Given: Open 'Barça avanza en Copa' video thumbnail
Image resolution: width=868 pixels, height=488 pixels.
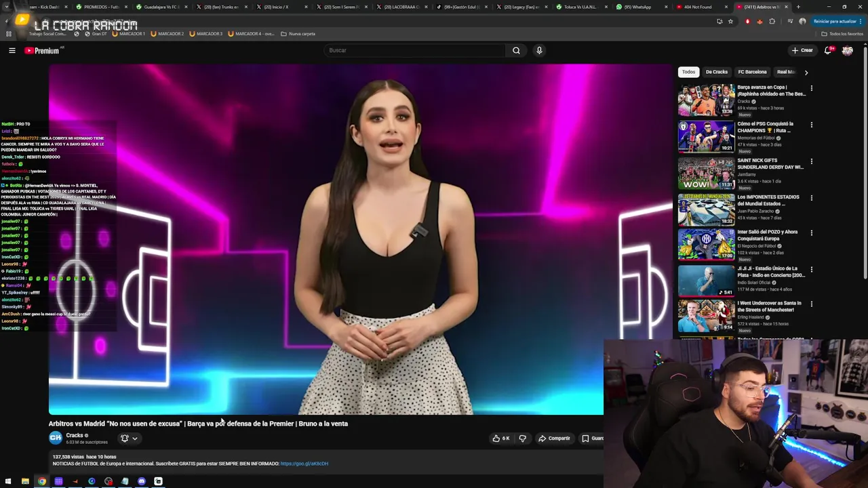Looking at the screenshot, I should [706, 100].
